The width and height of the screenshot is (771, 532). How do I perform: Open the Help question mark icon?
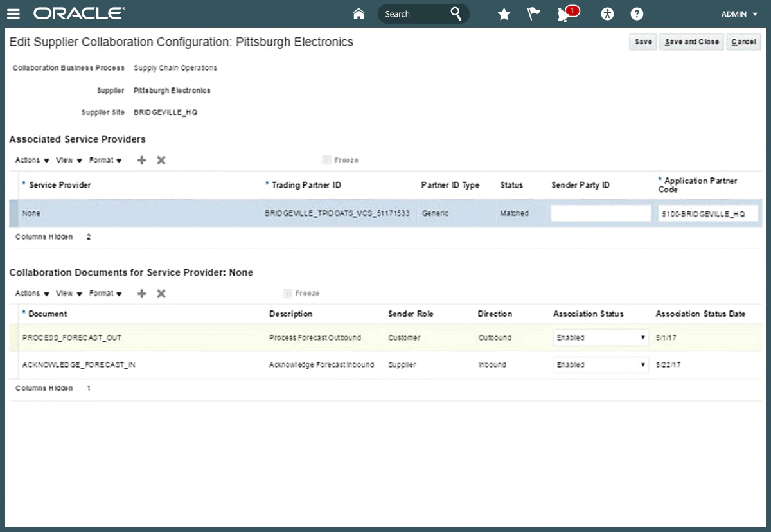click(x=637, y=14)
